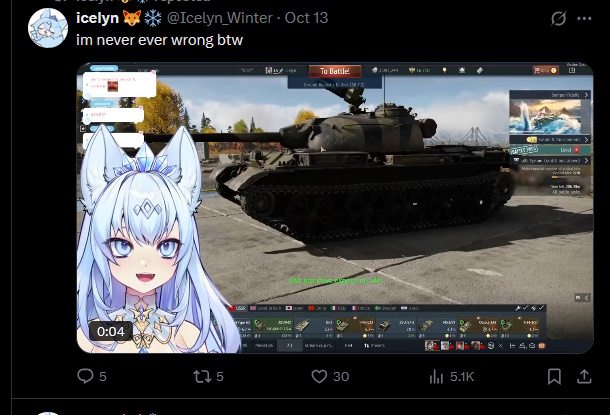Expand the naval event banner chevron
The height and width of the screenshot is (415, 610).
(x=586, y=95)
